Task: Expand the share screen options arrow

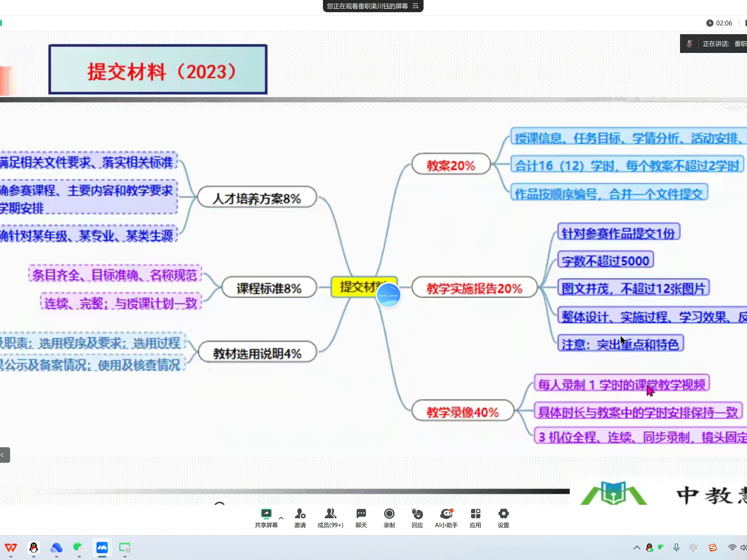Action: (281, 518)
